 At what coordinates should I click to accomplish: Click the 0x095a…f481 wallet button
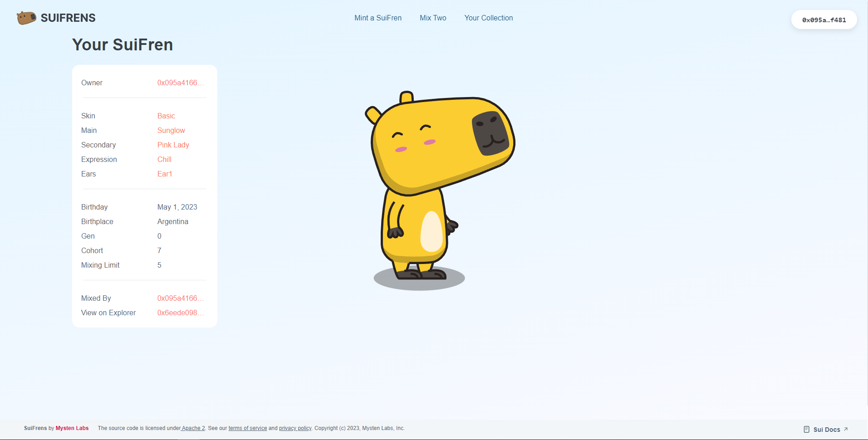pyautogui.click(x=824, y=20)
